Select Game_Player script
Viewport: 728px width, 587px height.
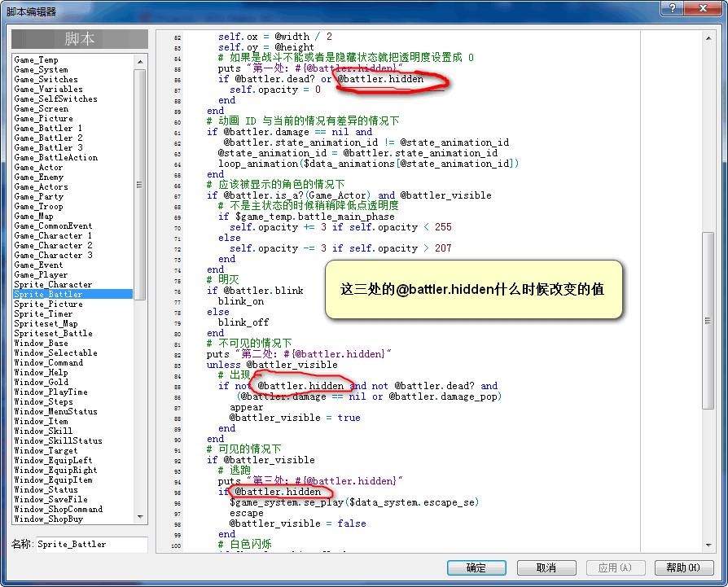(x=41, y=274)
